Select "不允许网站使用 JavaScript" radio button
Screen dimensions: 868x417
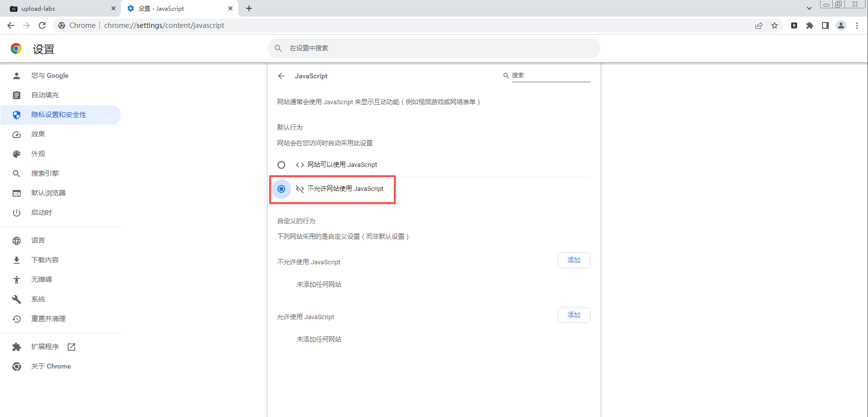(281, 189)
